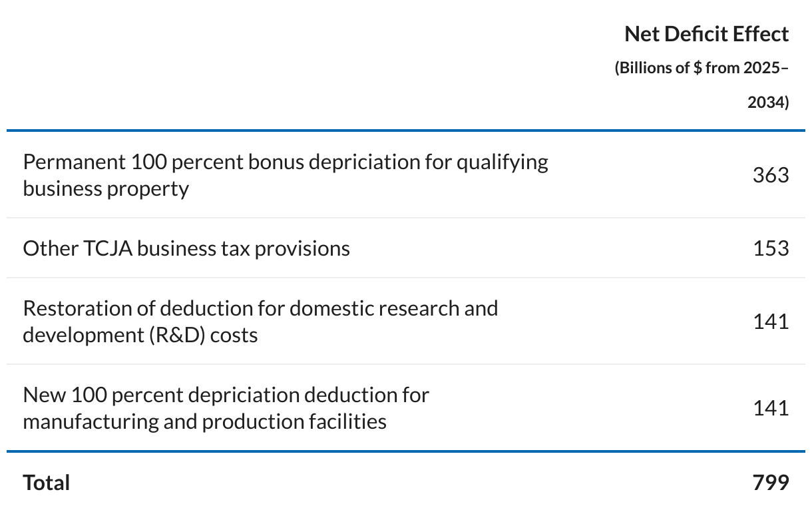Screen dimensions: 812x518
Task: Click the blue divider line above Total
Action: pyautogui.click(x=406, y=451)
